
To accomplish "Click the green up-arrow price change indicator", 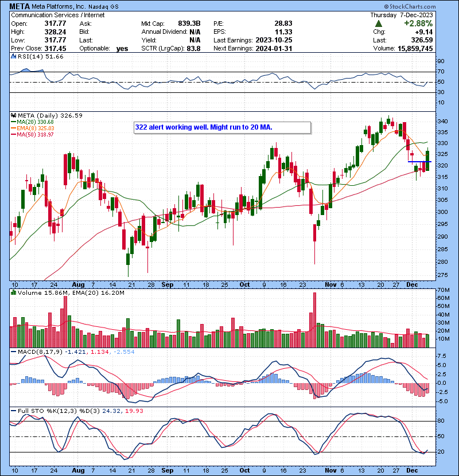I will click(380, 24).
